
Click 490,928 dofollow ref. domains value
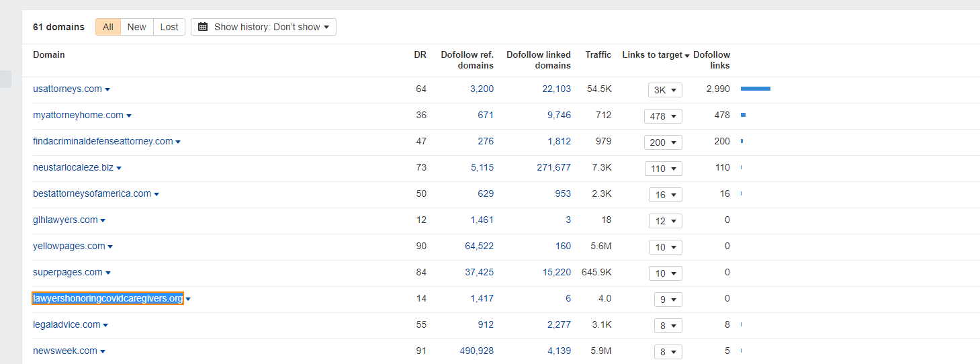click(476, 351)
